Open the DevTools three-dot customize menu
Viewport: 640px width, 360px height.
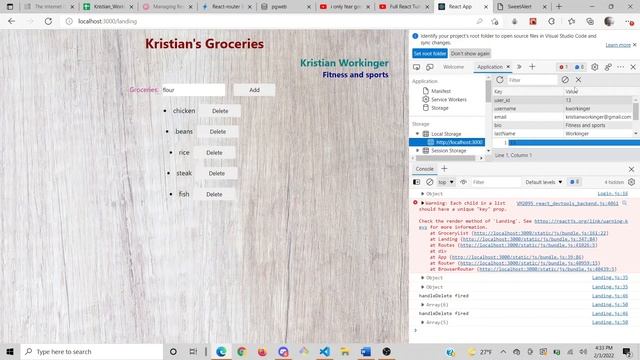[620, 67]
